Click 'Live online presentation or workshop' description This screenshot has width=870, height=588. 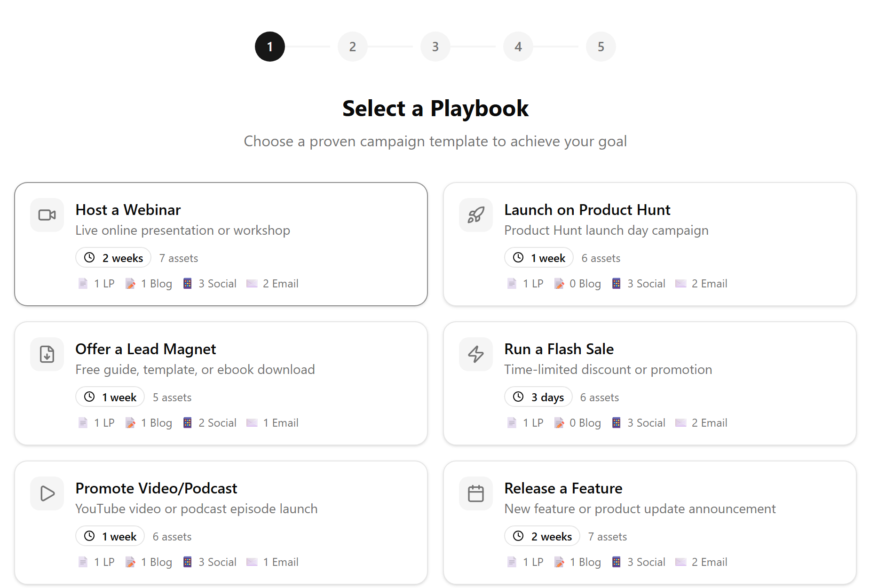tap(183, 230)
